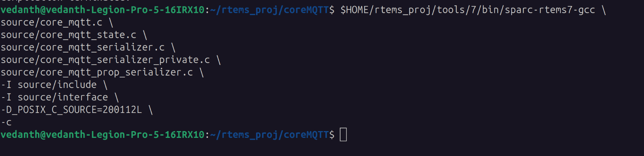Viewport: 644px width, 156px height.
Task: Click the -D_POSIX_C_SOURCE=200112L define flag
Action: 71,110
